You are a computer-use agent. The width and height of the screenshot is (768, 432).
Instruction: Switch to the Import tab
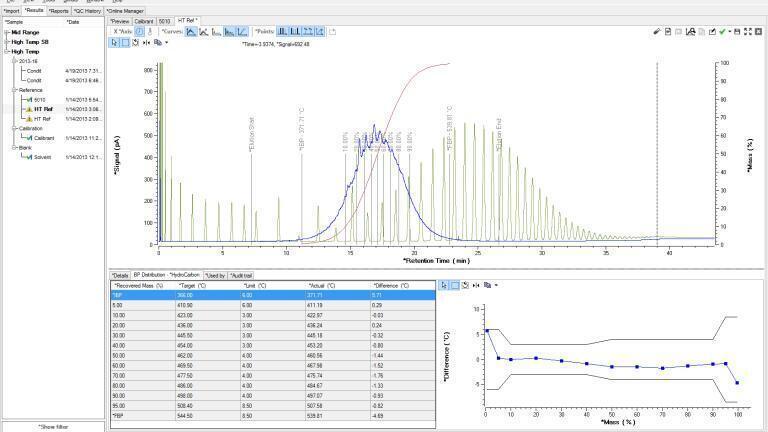11,11
